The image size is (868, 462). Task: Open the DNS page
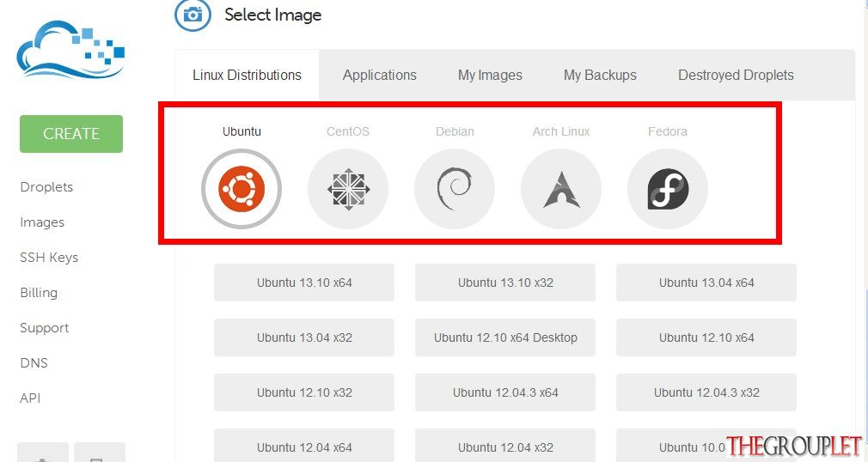point(34,363)
